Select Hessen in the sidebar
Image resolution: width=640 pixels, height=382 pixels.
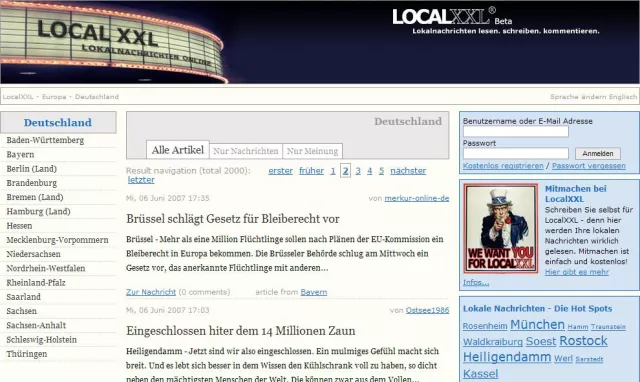click(x=19, y=226)
